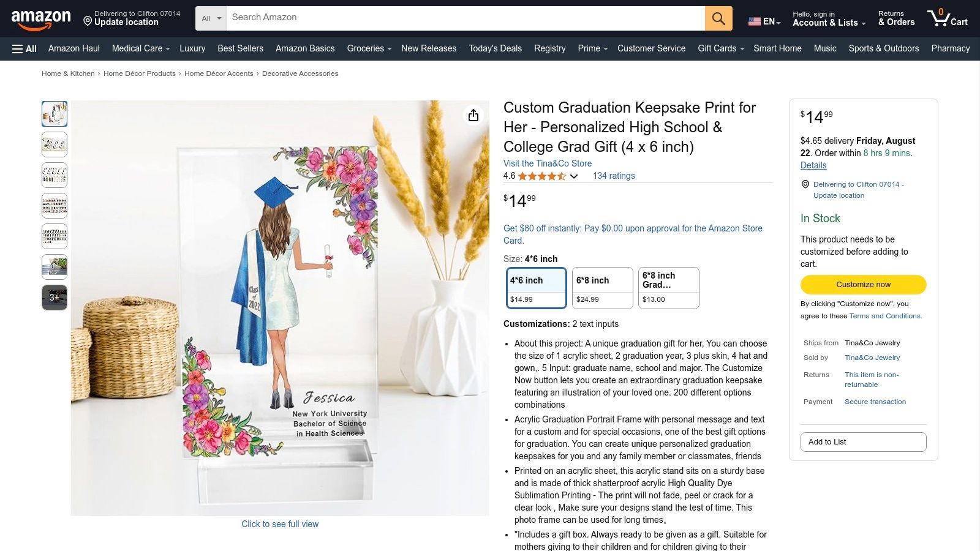The image size is (980, 551).
Task: Click the share icon on the product image
Action: click(473, 115)
